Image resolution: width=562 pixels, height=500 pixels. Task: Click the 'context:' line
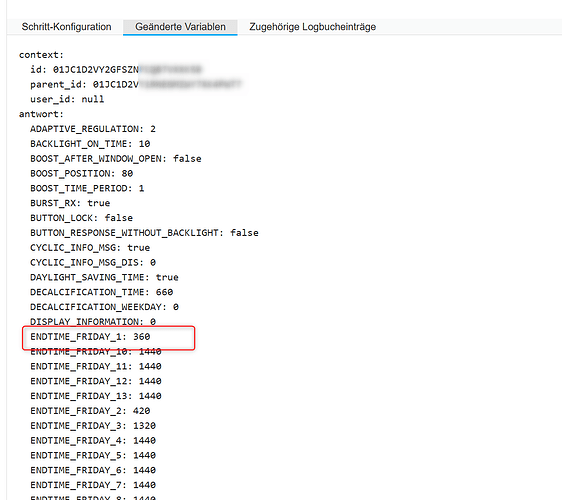pyautogui.click(x=41, y=55)
